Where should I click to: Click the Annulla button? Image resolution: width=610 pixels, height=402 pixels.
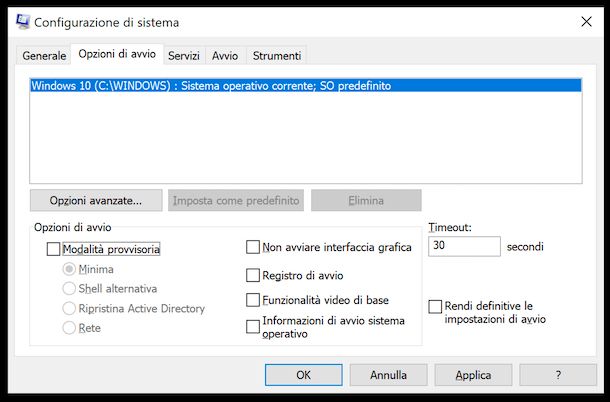click(x=388, y=375)
